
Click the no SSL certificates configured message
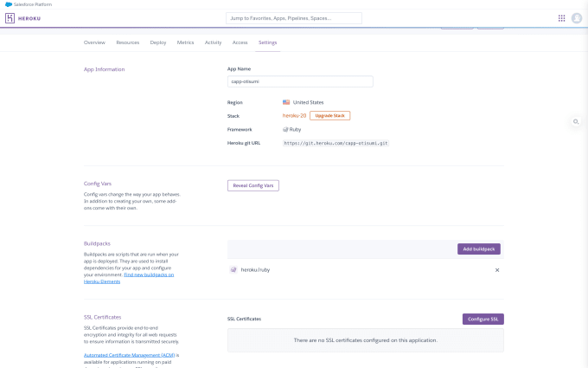(366, 340)
